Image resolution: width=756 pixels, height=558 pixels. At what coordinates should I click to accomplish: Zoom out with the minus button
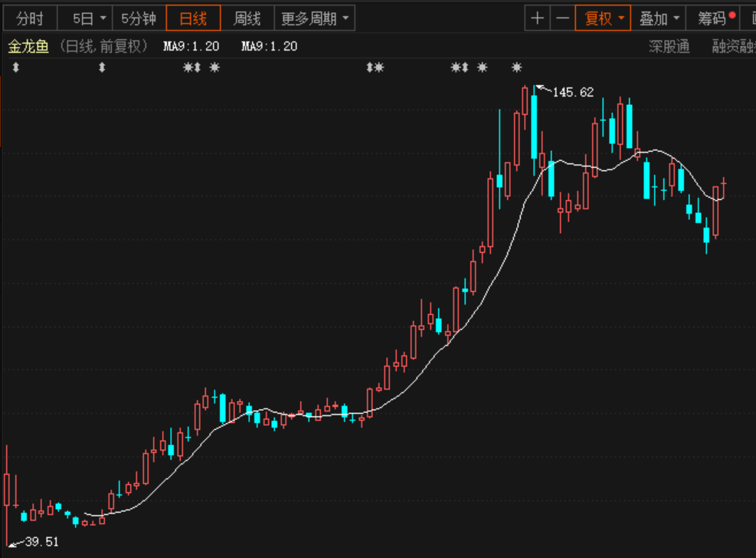click(562, 18)
